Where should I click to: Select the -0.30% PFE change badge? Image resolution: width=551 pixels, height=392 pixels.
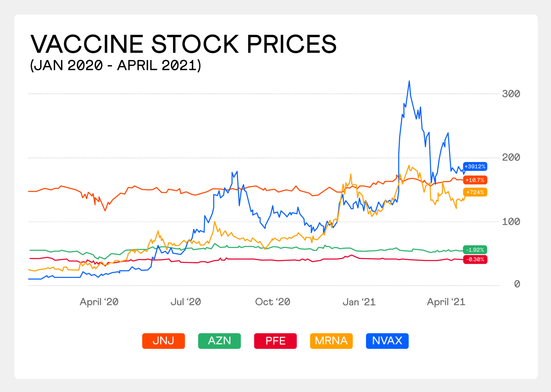click(x=475, y=259)
